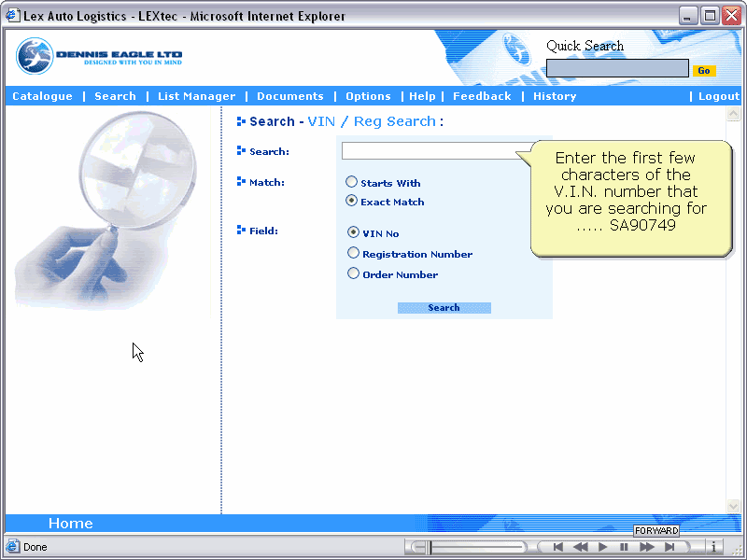
Task: Click the Dennis Eagle Ltd logo
Action: [99, 56]
